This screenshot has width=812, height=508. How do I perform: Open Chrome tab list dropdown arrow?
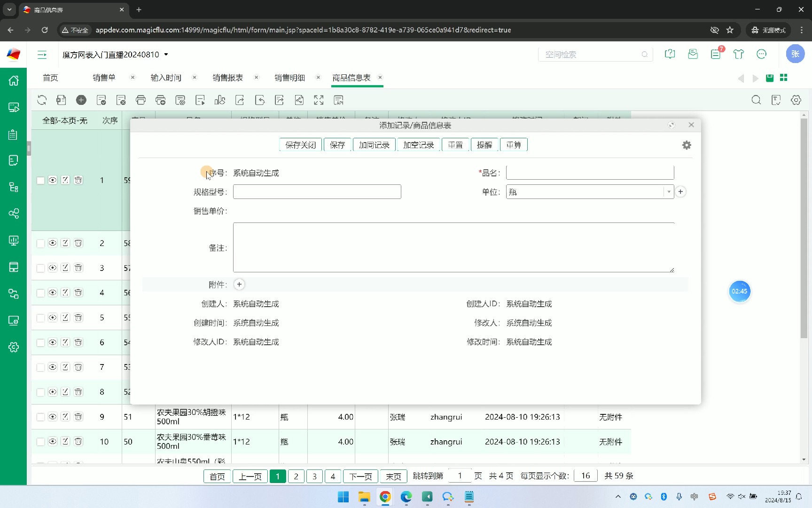click(x=9, y=9)
